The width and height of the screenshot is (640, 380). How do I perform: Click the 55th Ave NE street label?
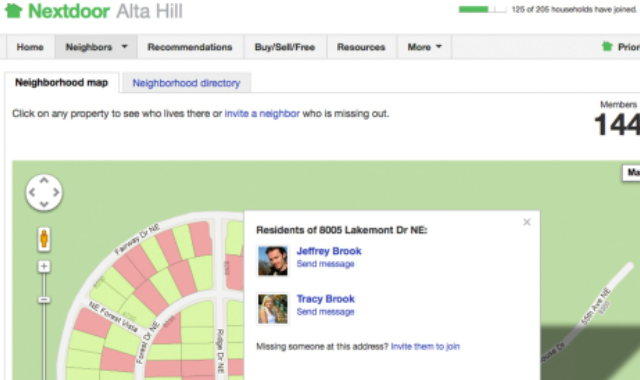pos(596,306)
